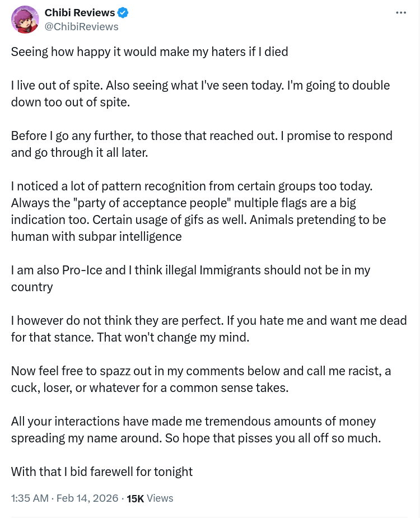
Task: Click the opening line about haters
Action: [x=150, y=52]
